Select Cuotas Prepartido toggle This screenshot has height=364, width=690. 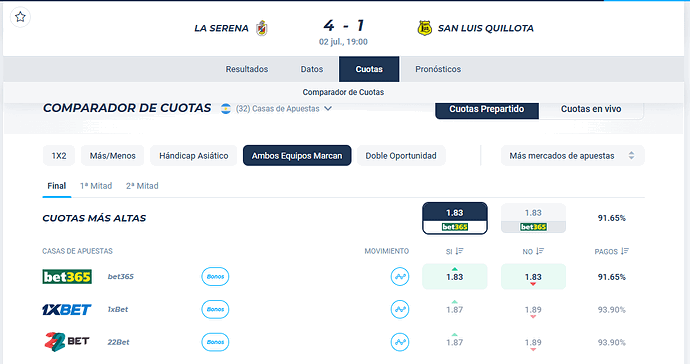point(487,109)
